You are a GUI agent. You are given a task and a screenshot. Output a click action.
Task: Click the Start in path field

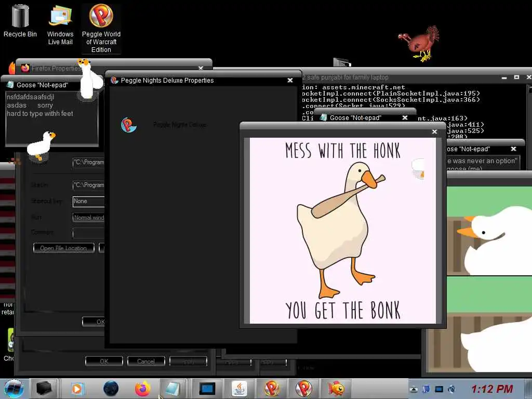(x=88, y=185)
